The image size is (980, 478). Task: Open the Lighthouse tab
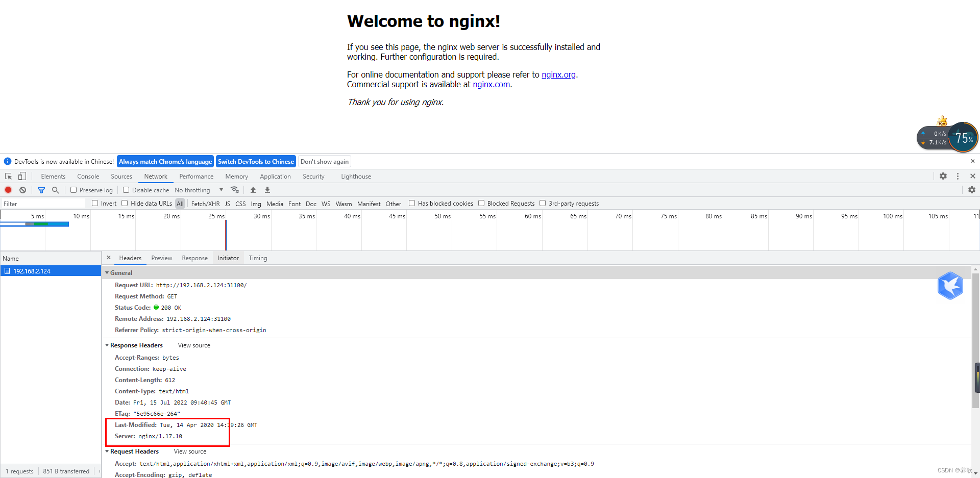[x=356, y=177]
